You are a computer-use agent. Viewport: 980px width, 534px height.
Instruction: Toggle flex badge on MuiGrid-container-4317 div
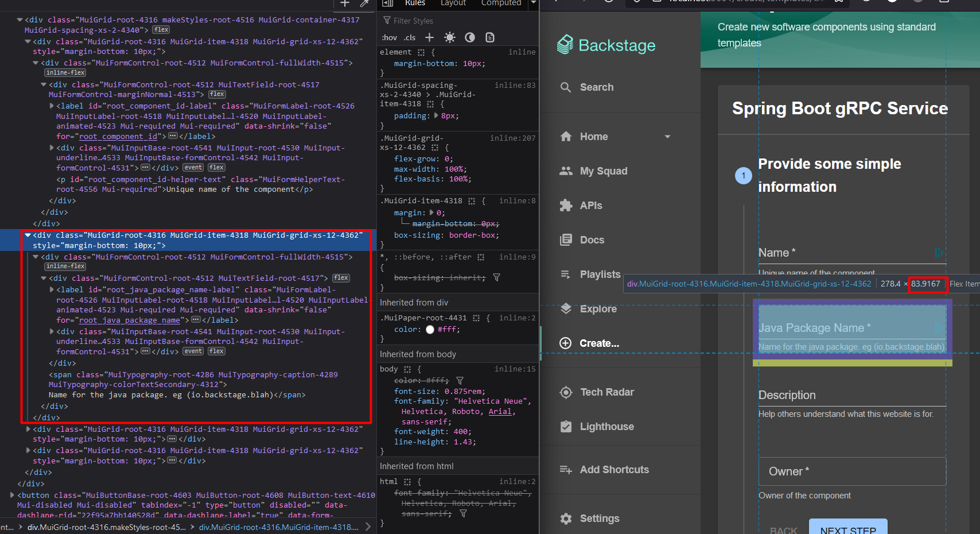pyautogui.click(x=161, y=30)
